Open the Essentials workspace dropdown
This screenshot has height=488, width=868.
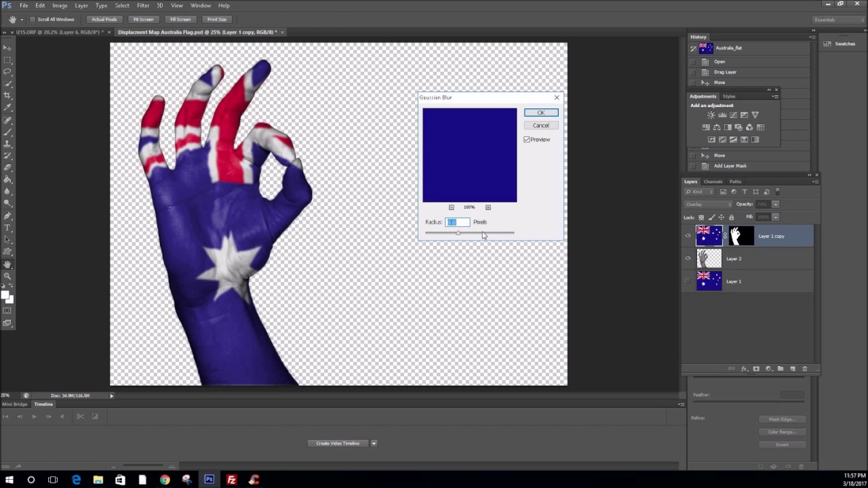tap(839, 20)
